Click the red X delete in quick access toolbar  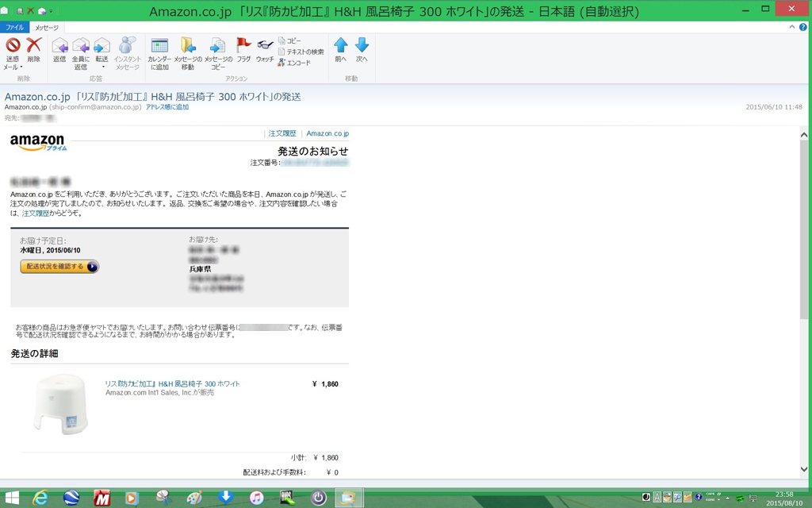pos(31,10)
